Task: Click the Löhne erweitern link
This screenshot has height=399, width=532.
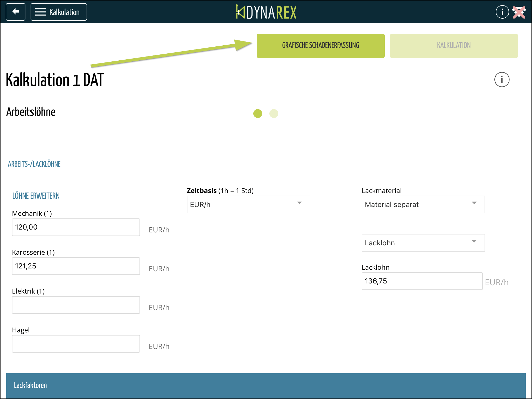Action: coord(36,196)
